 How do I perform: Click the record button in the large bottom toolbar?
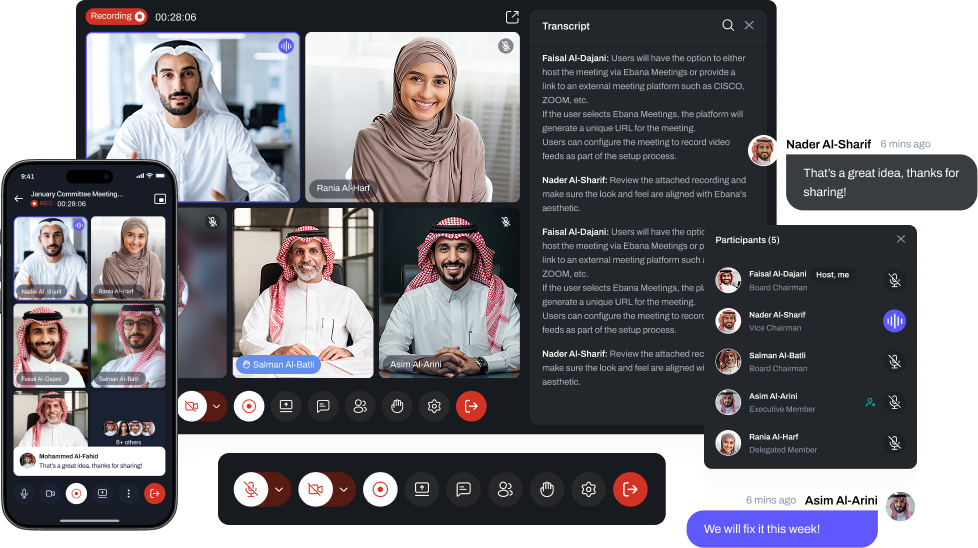point(380,489)
